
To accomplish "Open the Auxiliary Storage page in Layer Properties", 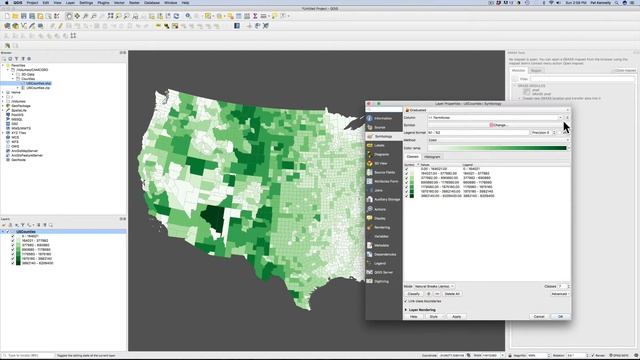I will (x=384, y=200).
